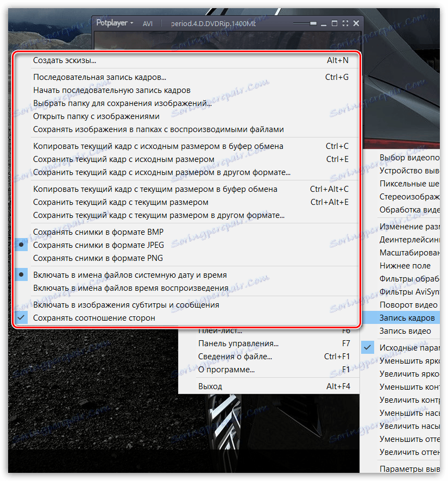Expand 'Выбор видеопо...' submenu

pyautogui.click(x=401, y=158)
